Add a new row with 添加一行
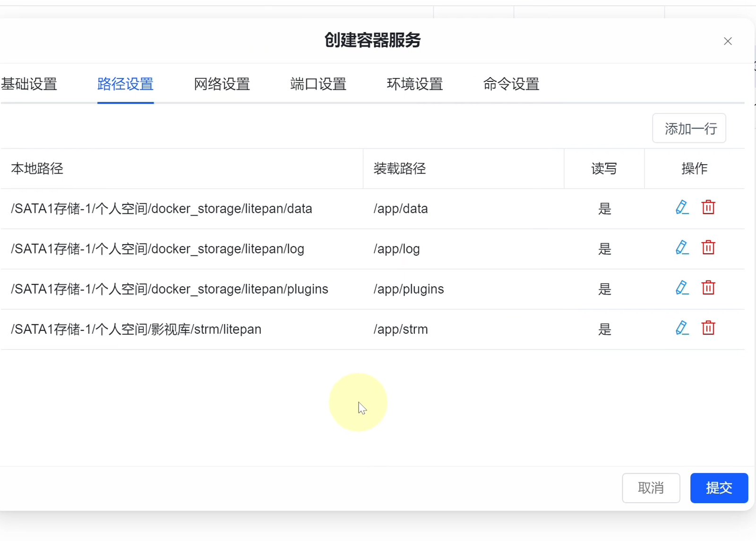756x541 pixels. (689, 128)
